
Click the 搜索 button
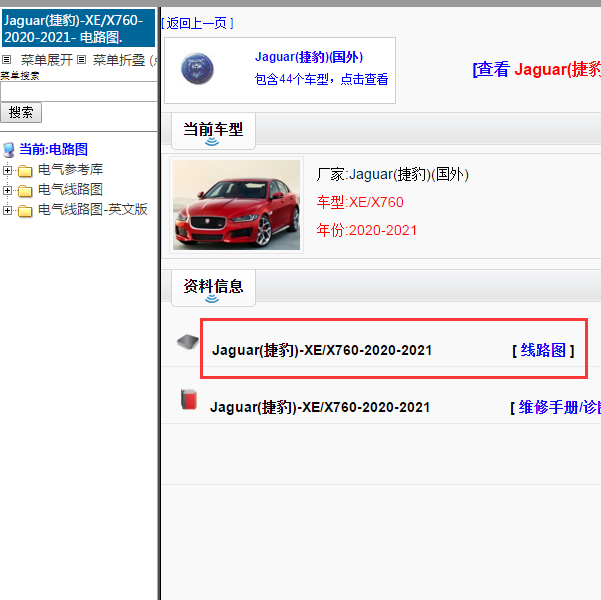pyautogui.click(x=21, y=112)
